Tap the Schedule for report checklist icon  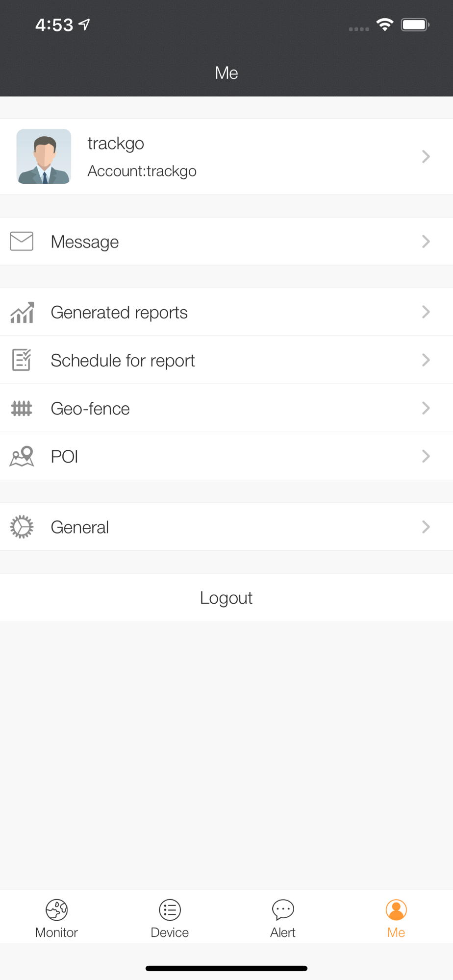22,360
